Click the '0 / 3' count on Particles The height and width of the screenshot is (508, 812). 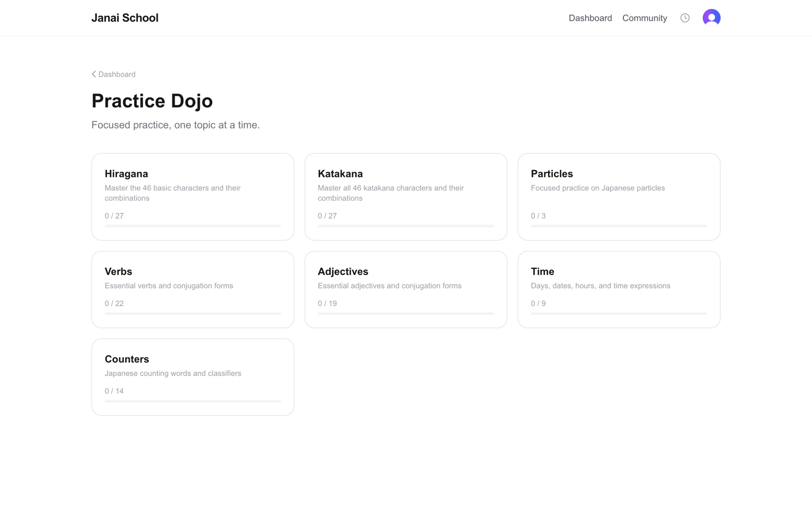point(538,216)
